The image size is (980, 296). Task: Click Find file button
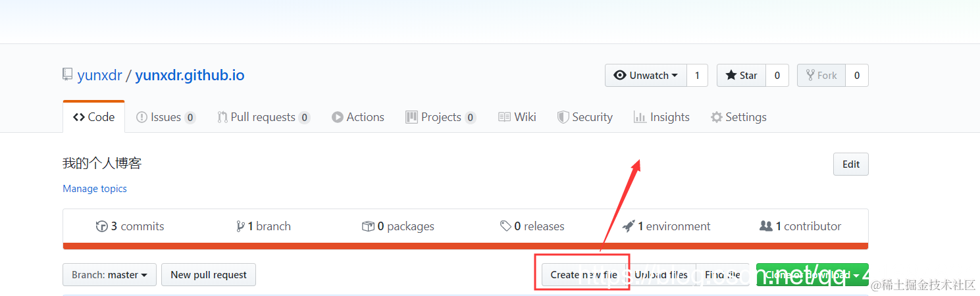(723, 275)
